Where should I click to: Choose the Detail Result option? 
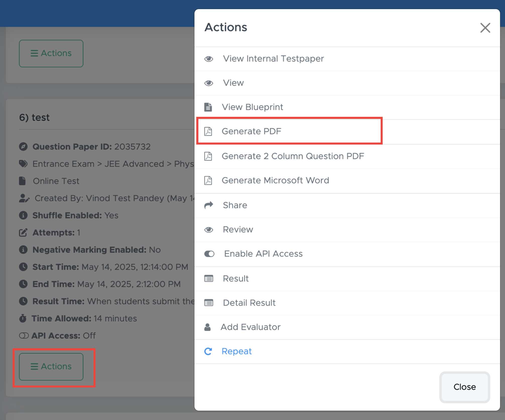click(x=249, y=303)
